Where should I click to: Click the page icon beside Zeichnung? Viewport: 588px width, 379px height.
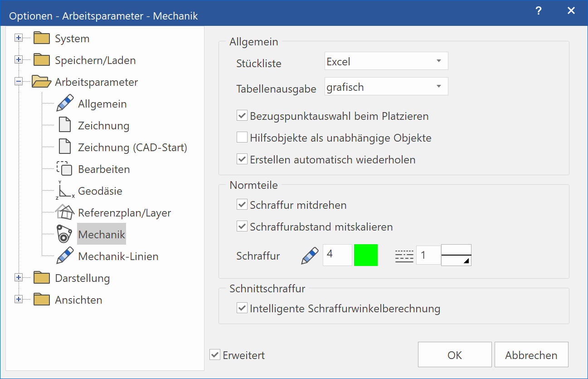pos(65,125)
